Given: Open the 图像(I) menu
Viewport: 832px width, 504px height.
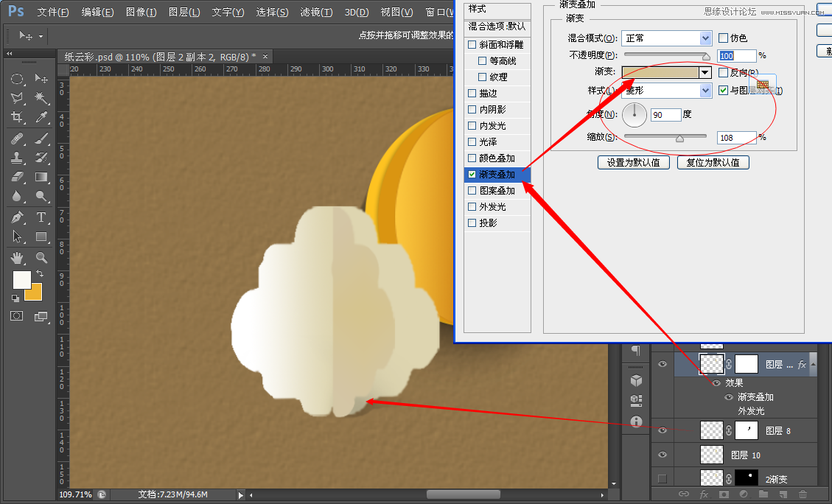Looking at the screenshot, I should [141, 12].
